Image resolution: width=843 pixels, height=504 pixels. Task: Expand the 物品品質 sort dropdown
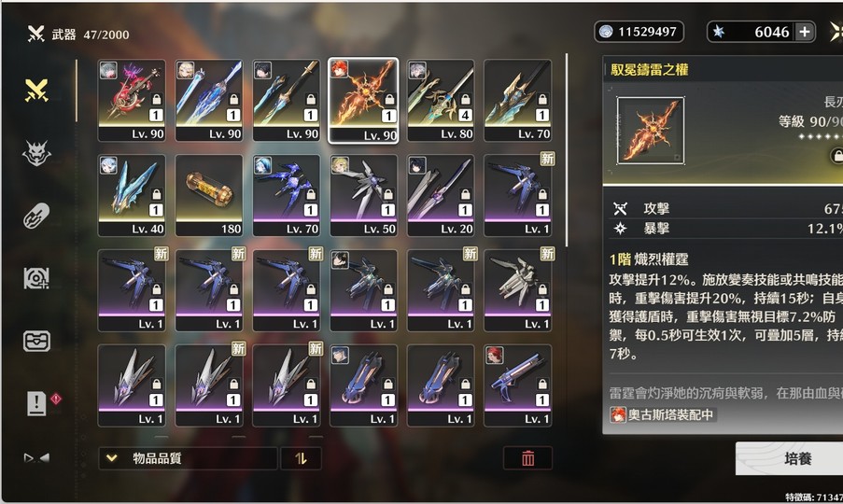pyautogui.click(x=188, y=458)
